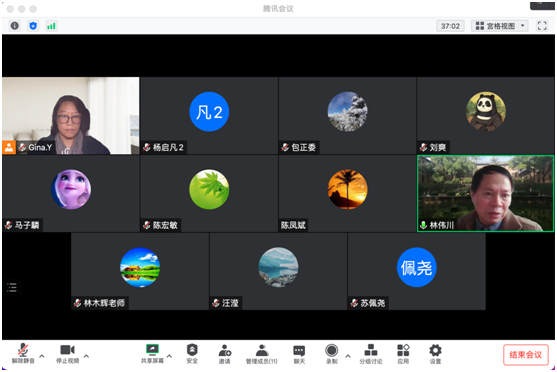Click the muted mic icon on 刘爽
Screen dimensions: 557x372
[423, 147]
